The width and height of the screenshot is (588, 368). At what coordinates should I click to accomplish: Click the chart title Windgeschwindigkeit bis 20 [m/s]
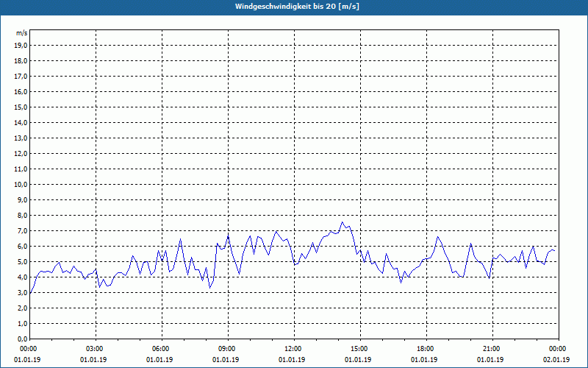[x=297, y=7]
